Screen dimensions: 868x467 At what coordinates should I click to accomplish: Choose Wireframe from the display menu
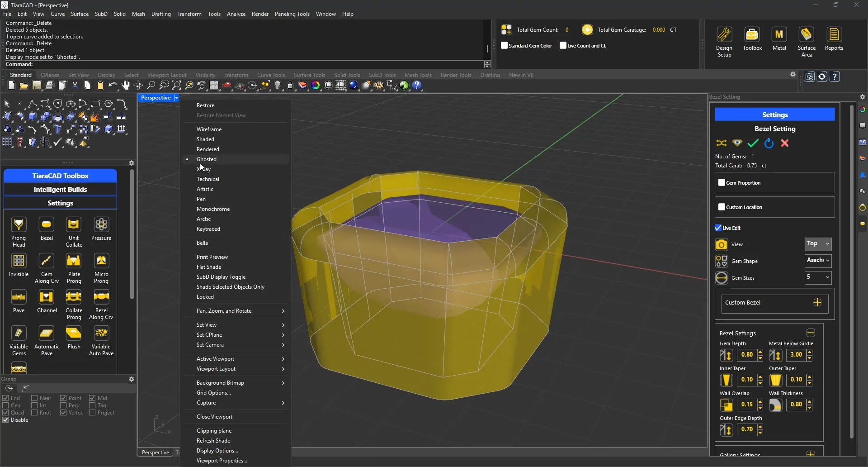click(x=209, y=129)
